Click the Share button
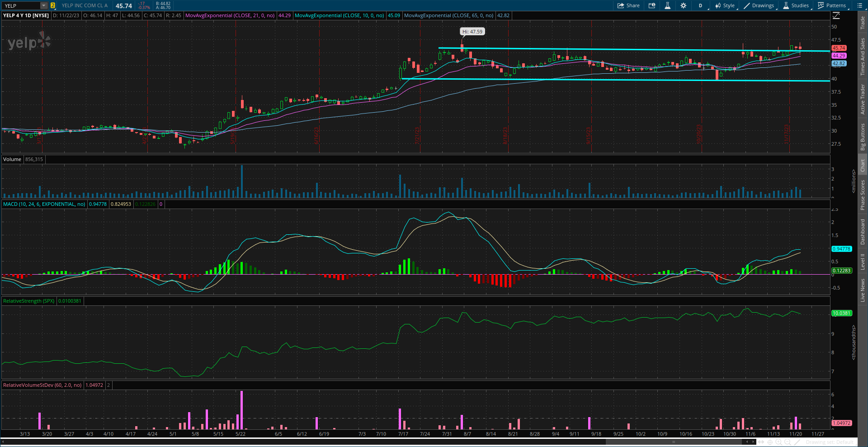 pyautogui.click(x=628, y=5)
